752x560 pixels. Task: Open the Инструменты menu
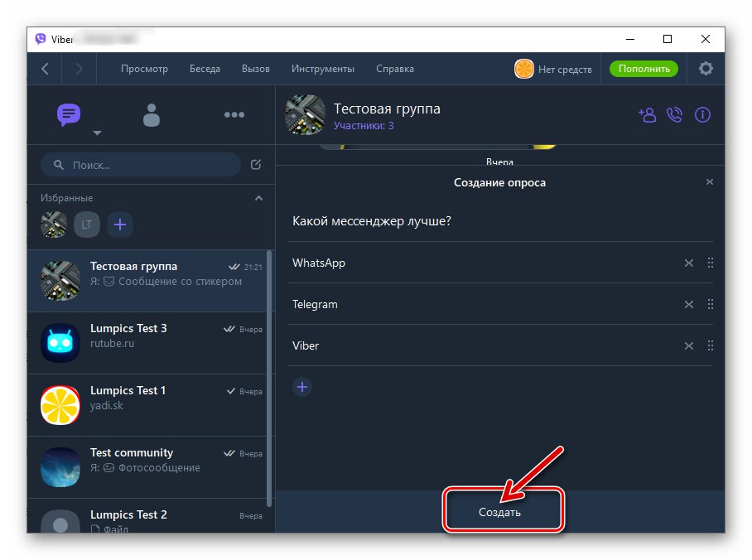coord(323,69)
